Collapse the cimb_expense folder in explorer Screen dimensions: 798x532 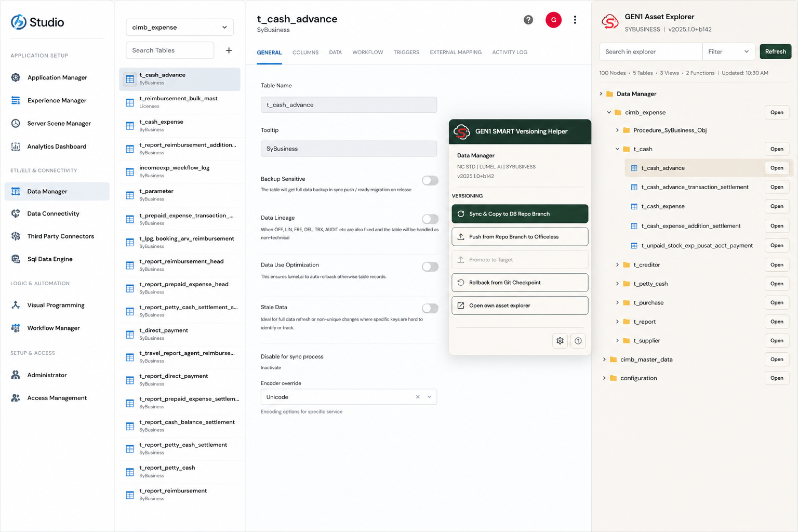point(609,112)
